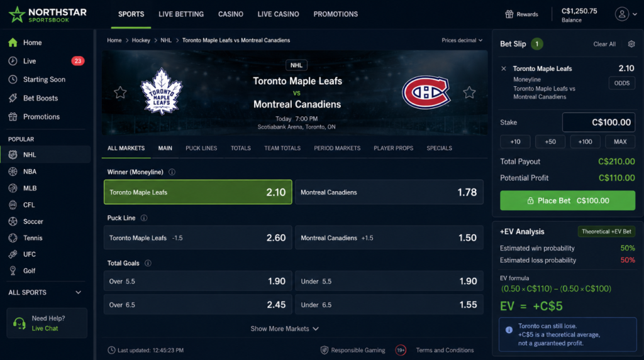Add +100 to the stake
This screenshot has height=360, width=644.
coord(586,141)
